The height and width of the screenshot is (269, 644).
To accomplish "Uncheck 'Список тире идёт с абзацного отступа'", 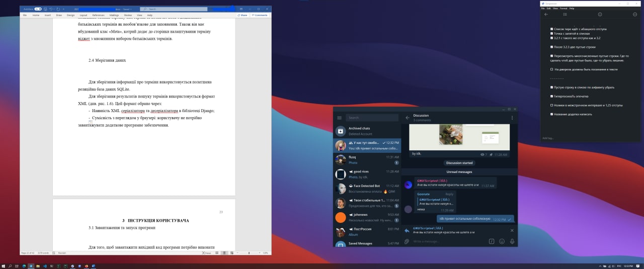I will pos(552,29).
